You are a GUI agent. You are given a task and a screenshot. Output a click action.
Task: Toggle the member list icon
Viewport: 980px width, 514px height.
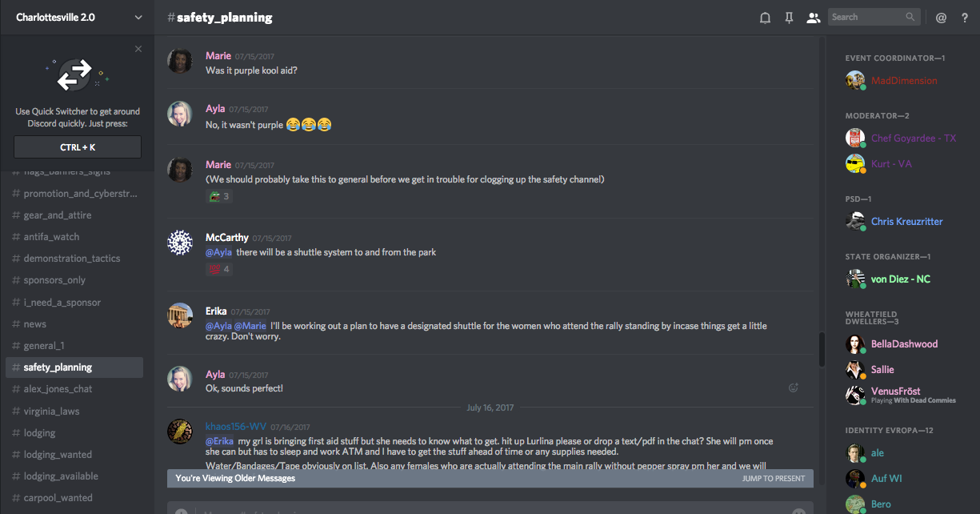coord(814,18)
